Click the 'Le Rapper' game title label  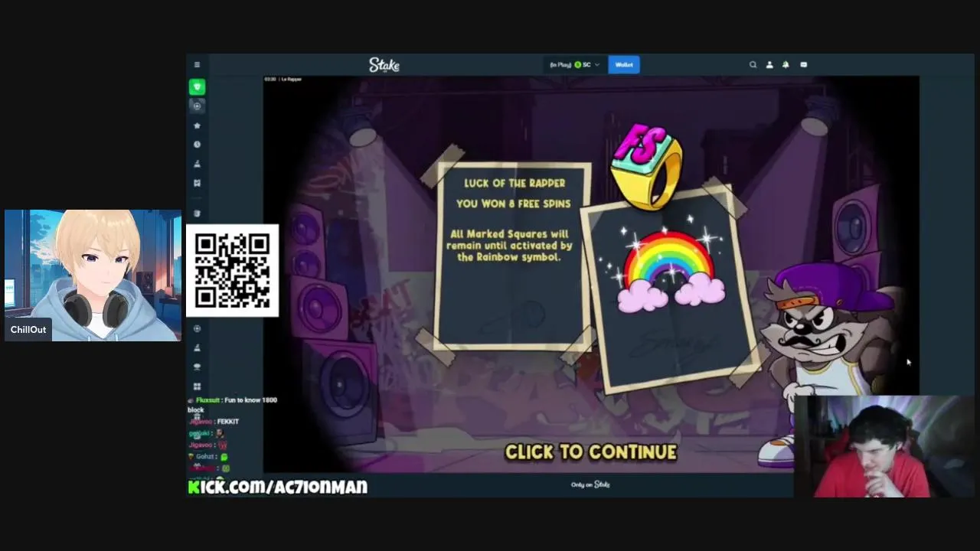[x=291, y=80]
